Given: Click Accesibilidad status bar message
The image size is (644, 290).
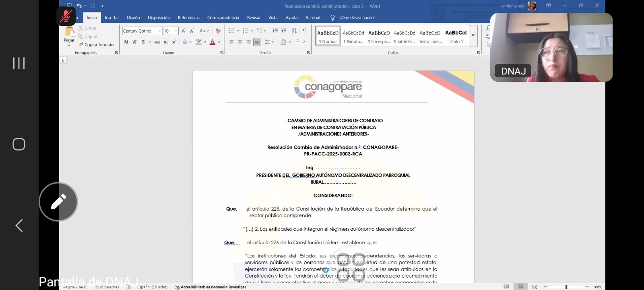Looking at the screenshot, I should click(x=213, y=287).
